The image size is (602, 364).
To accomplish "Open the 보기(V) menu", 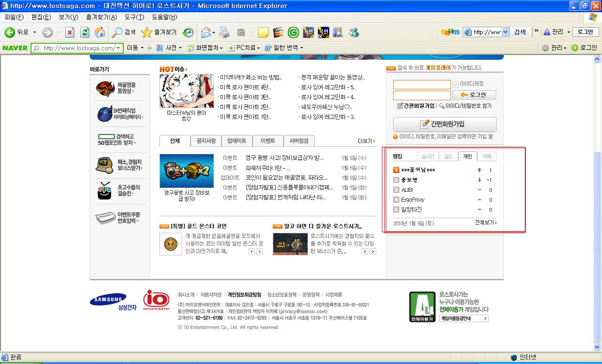I will (x=69, y=17).
